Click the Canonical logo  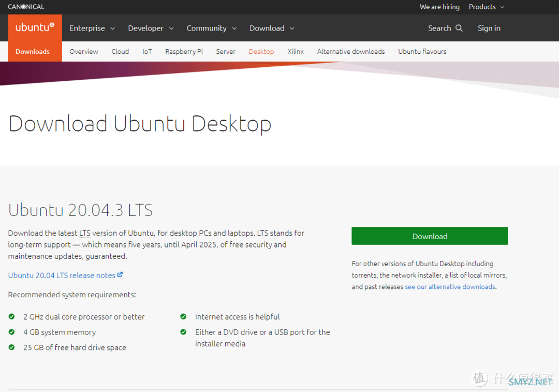[26, 7]
